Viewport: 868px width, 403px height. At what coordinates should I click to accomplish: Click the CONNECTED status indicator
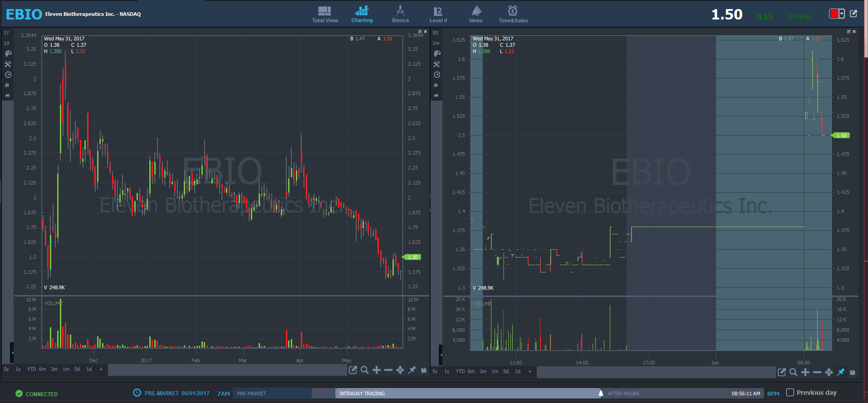pyautogui.click(x=37, y=394)
